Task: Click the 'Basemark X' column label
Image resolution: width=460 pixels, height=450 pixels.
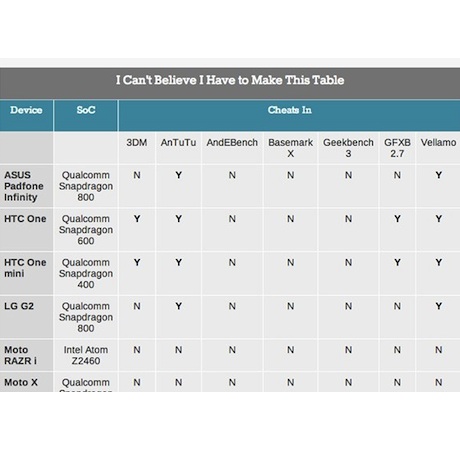Action: (x=290, y=148)
